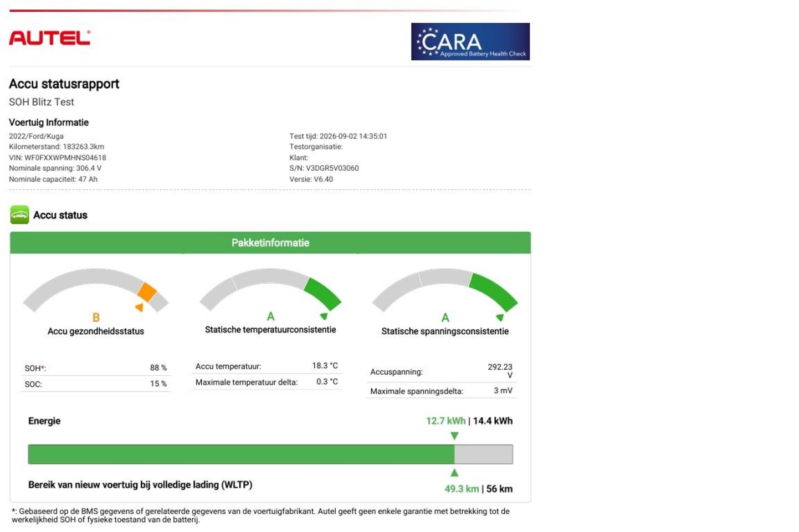Screen dimensions: 799x532
Task: Click the Accuspanning 292.23 V value
Action: tap(500, 371)
